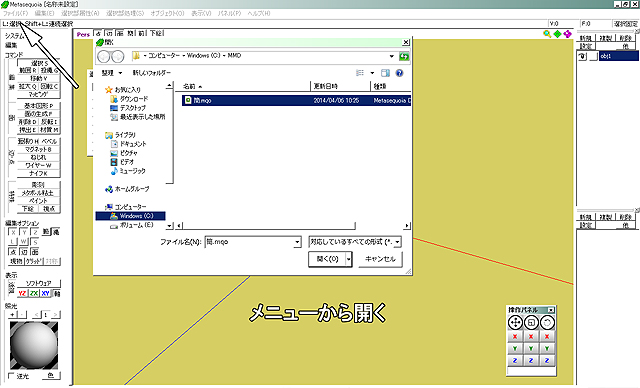
Task: Click the 開く(O) open button
Action: [327, 259]
